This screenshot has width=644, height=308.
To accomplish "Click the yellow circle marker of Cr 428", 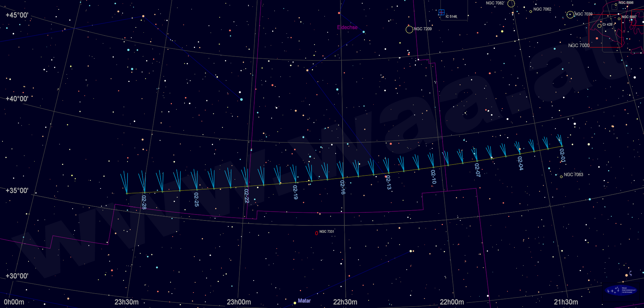I will coord(599,26).
